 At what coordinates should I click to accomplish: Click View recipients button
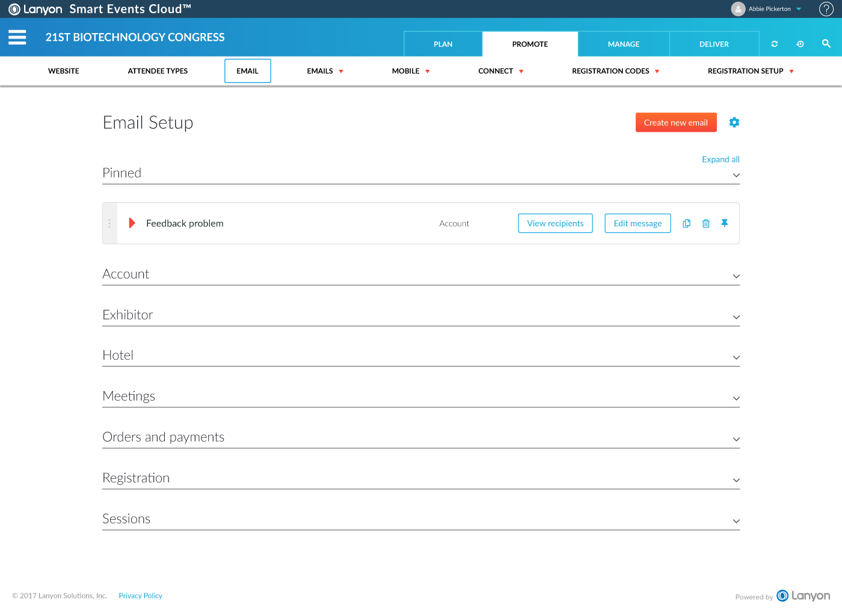[555, 223]
